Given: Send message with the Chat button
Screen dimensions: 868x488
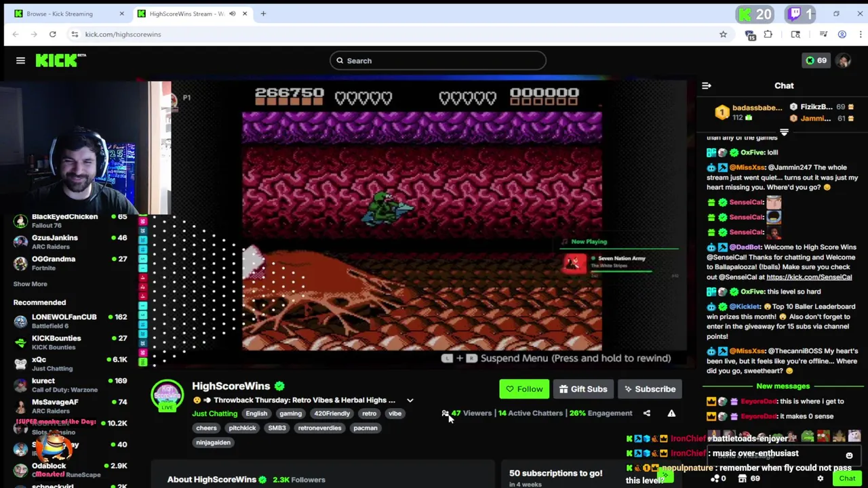Looking at the screenshot, I should click(x=847, y=479).
